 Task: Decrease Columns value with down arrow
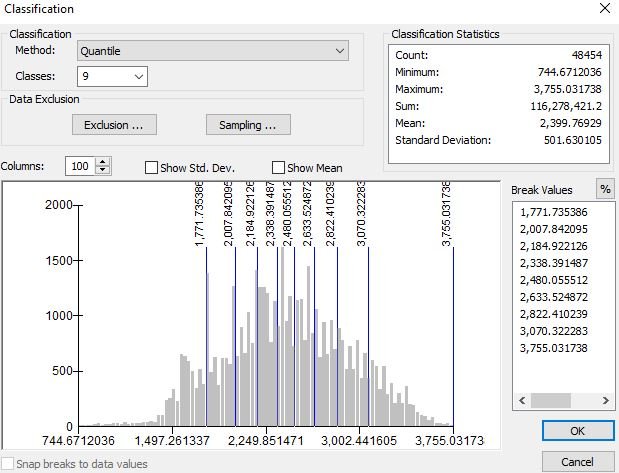click(103, 171)
